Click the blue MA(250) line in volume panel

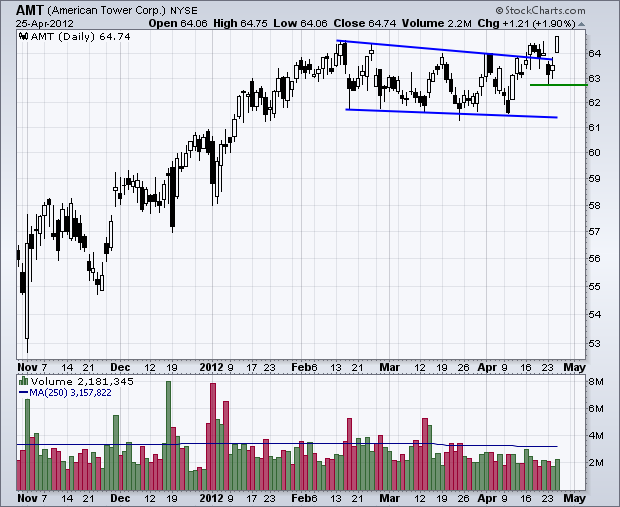coord(287,445)
